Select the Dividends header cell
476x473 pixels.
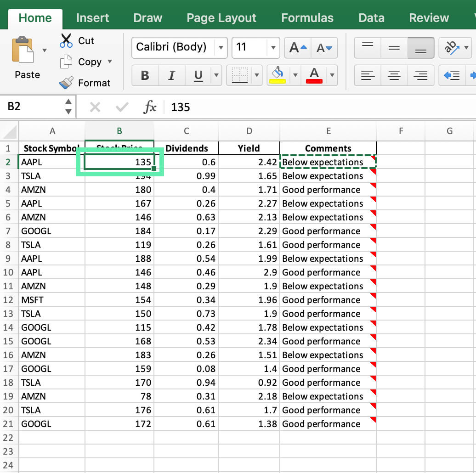coord(186,148)
